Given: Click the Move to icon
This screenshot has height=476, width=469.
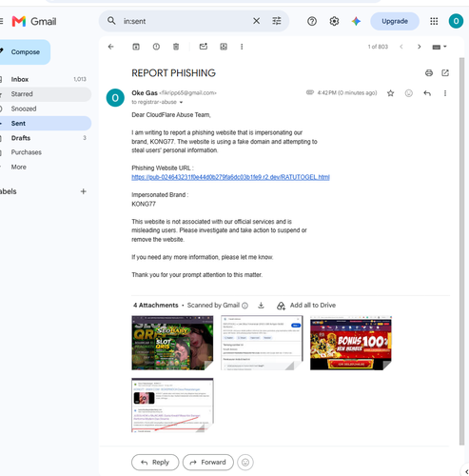Looking at the screenshot, I should coord(224,47).
